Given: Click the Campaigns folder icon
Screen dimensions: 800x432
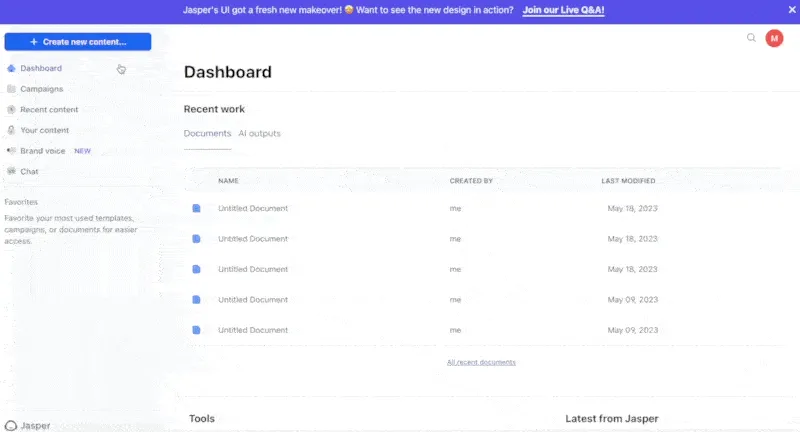Looking at the screenshot, I should click(x=11, y=89).
